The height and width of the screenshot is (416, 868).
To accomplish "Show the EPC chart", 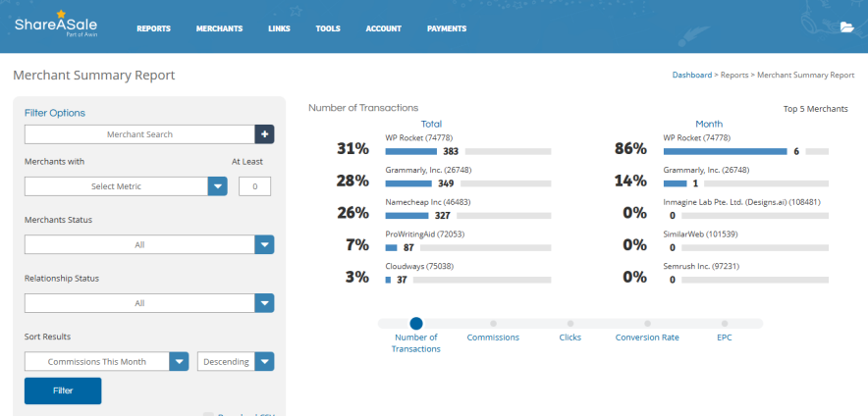I will pos(725,323).
